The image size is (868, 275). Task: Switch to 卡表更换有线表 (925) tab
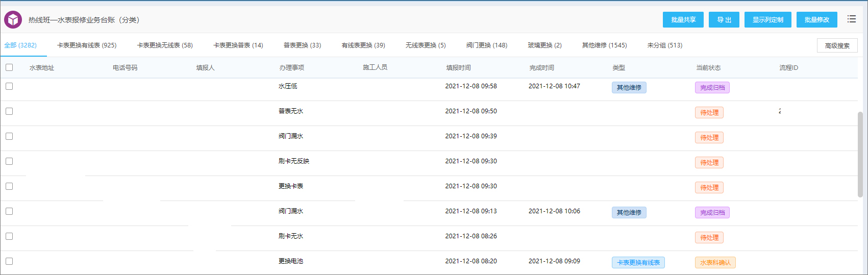[87, 45]
